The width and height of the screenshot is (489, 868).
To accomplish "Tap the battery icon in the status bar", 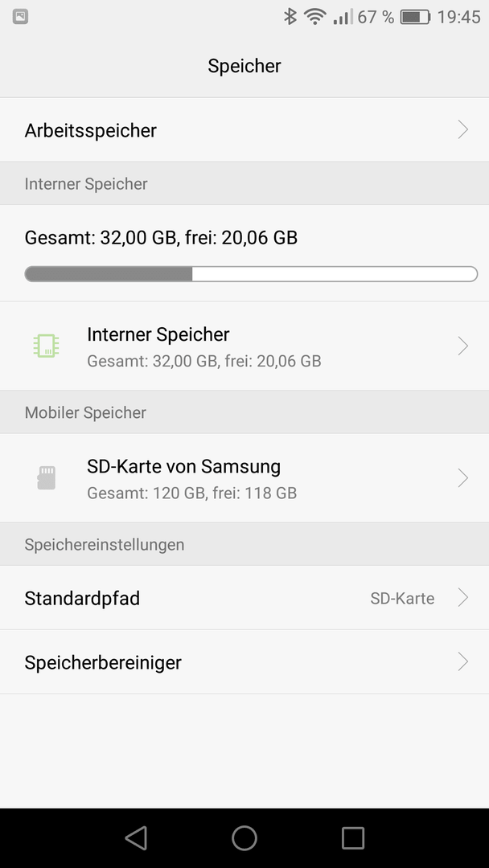I will [x=415, y=17].
